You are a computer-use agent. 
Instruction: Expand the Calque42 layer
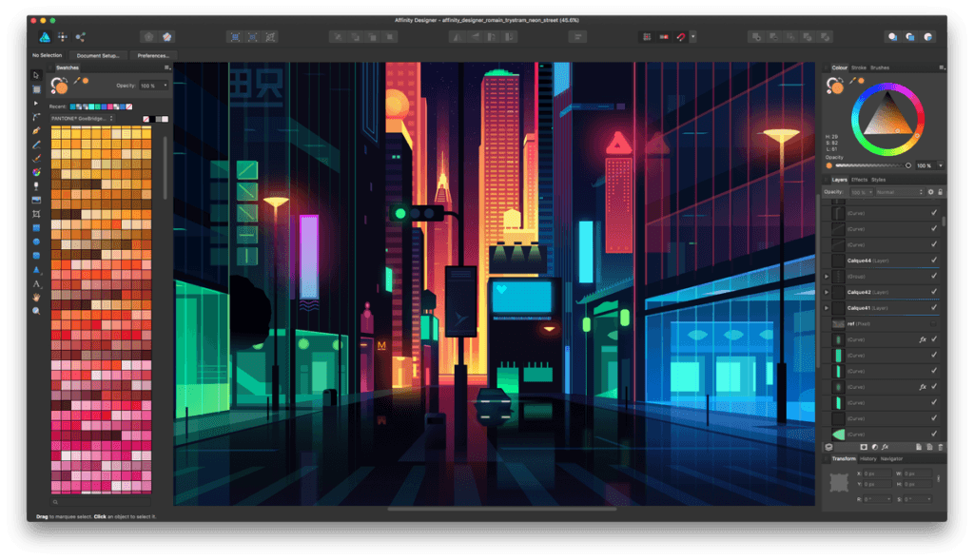827,292
